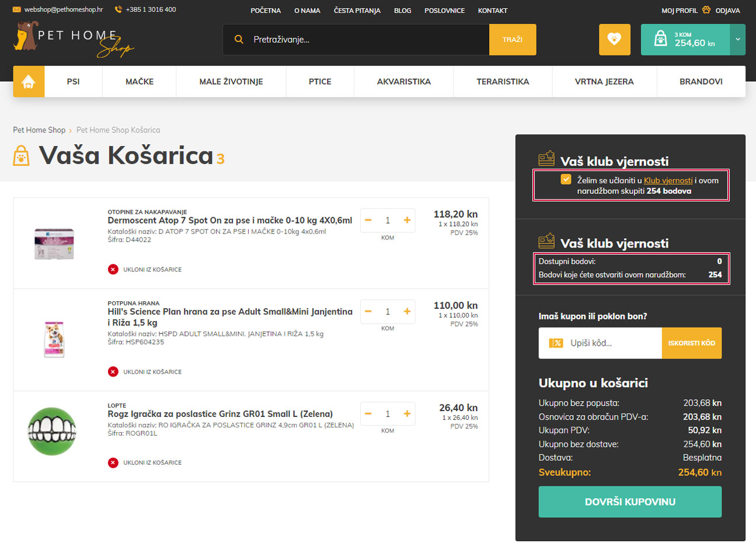Remove Rogz Igračka via red X icon
The image size is (756, 543).
pyautogui.click(x=113, y=462)
